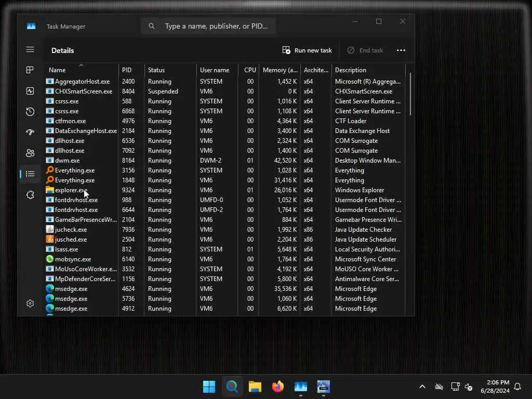Image resolution: width=532 pixels, height=399 pixels.
Task: Click the Java Update Scheduler description
Action: [365, 239]
